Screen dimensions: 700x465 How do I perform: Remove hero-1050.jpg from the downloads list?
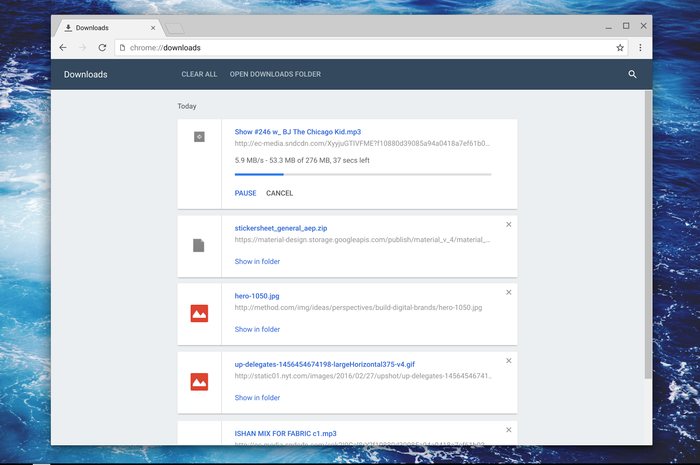[508, 292]
